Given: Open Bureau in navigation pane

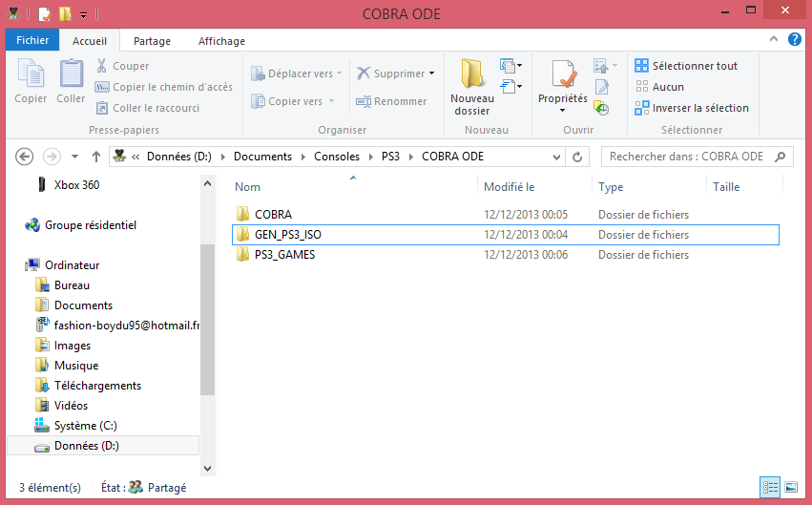Looking at the screenshot, I should 62,285.
